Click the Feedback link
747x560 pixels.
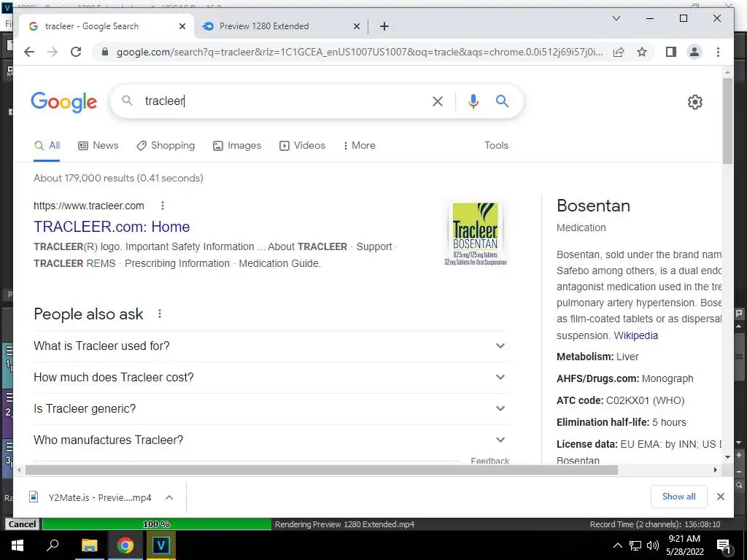tap(489, 461)
